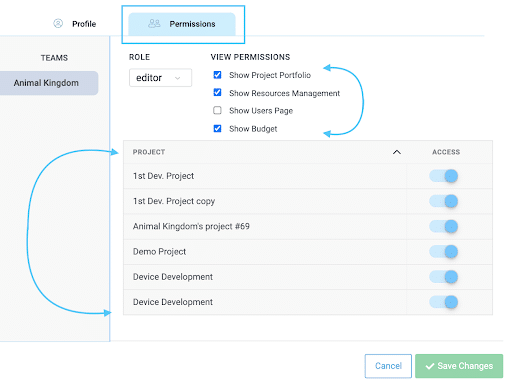The image size is (512, 387).
Task: Click the Access column header
Action: [446, 152]
